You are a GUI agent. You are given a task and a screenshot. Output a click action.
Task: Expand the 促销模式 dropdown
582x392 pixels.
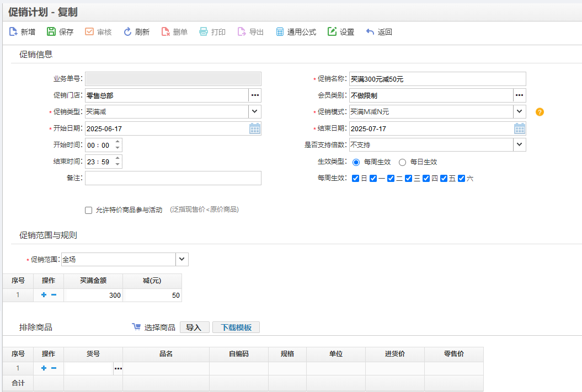tap(520, 111)
